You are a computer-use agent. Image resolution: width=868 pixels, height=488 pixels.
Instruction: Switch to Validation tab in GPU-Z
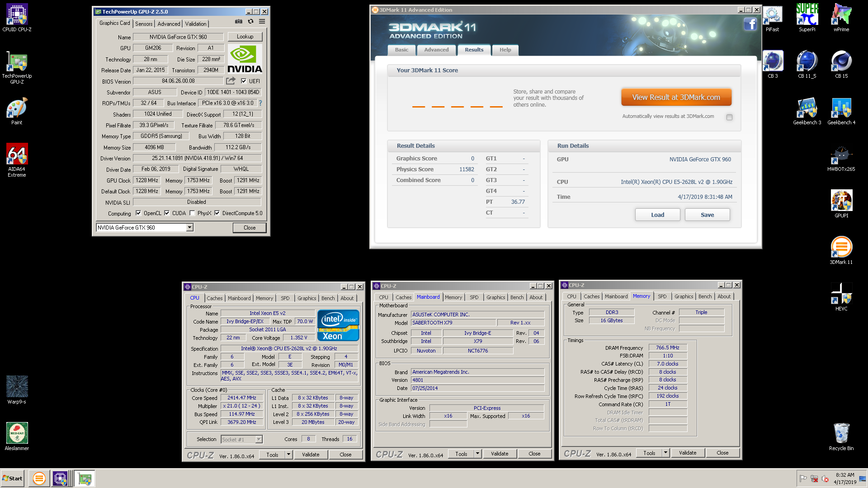[196, 24]
